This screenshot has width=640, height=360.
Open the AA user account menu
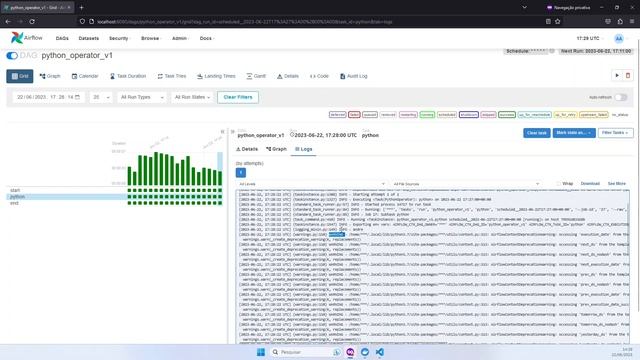click(619, 38)
